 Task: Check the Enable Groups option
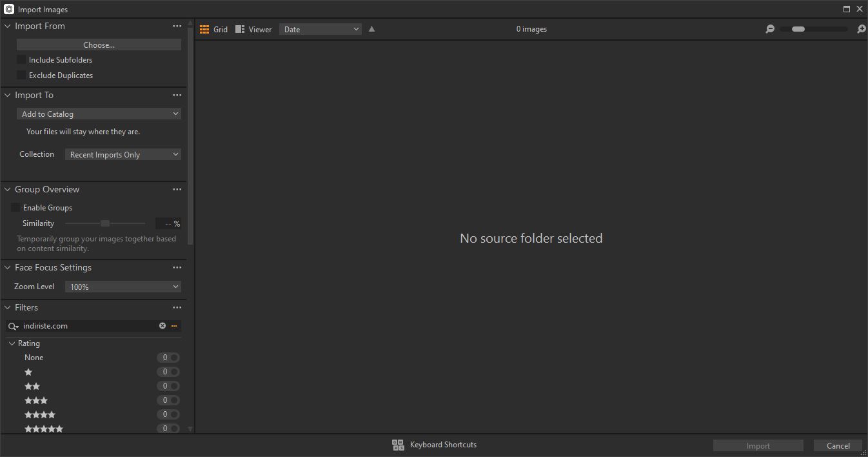click(15, 208)
